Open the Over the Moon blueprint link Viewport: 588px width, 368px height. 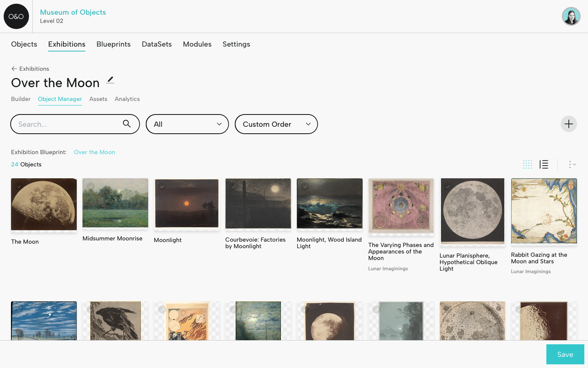94,152
